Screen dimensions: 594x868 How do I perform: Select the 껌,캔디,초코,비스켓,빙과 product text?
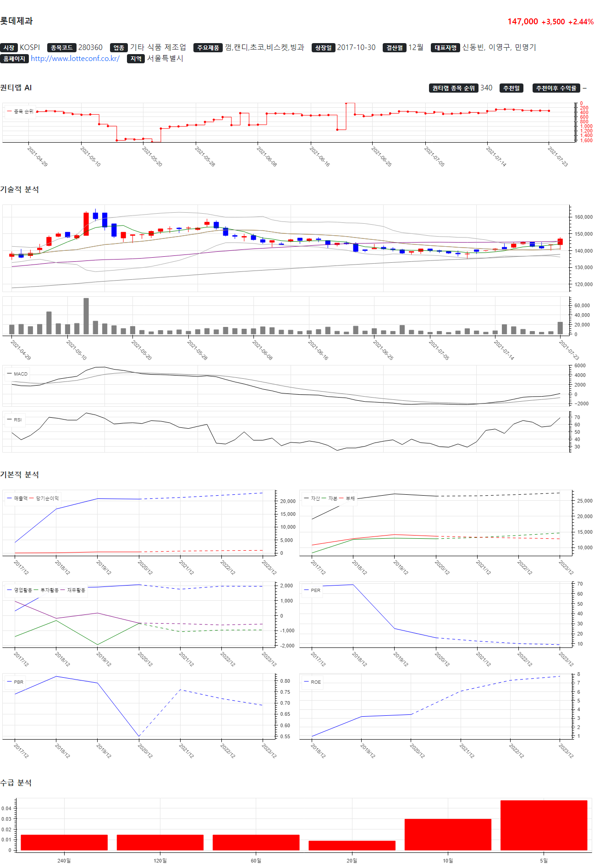pos(264,48)
